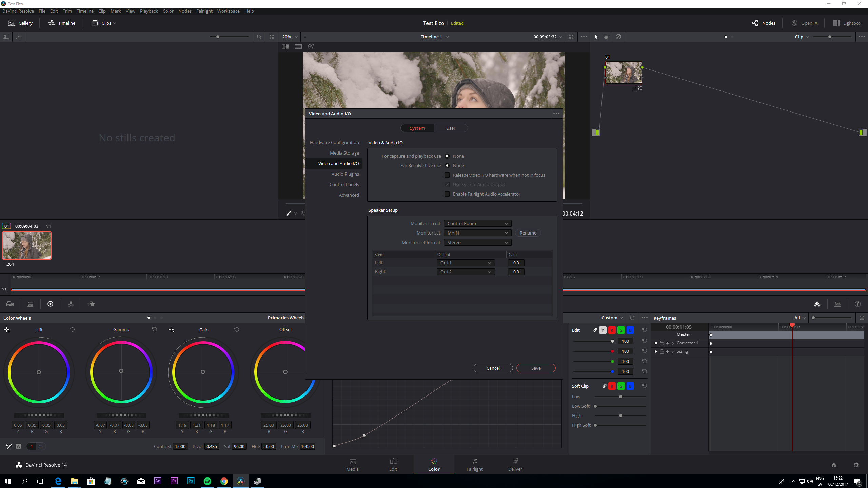Select the hand pan tool in node editor

coord(606,37)
